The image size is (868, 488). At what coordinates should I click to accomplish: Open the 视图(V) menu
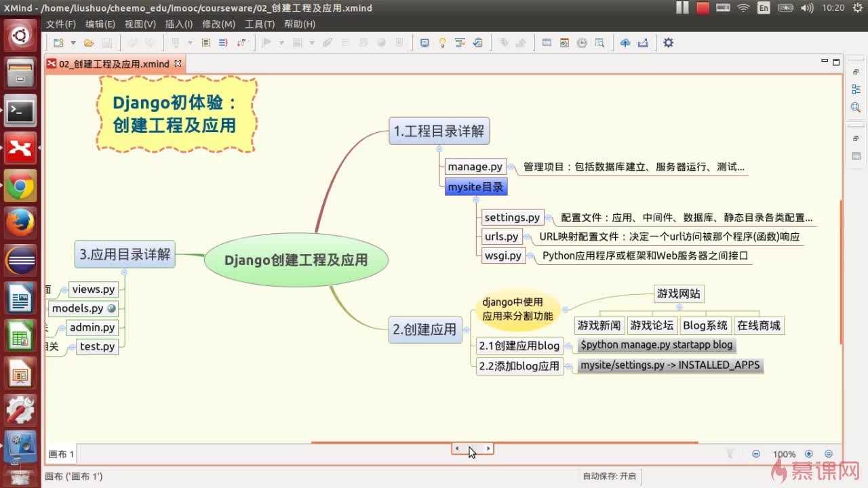click(140, 24)
